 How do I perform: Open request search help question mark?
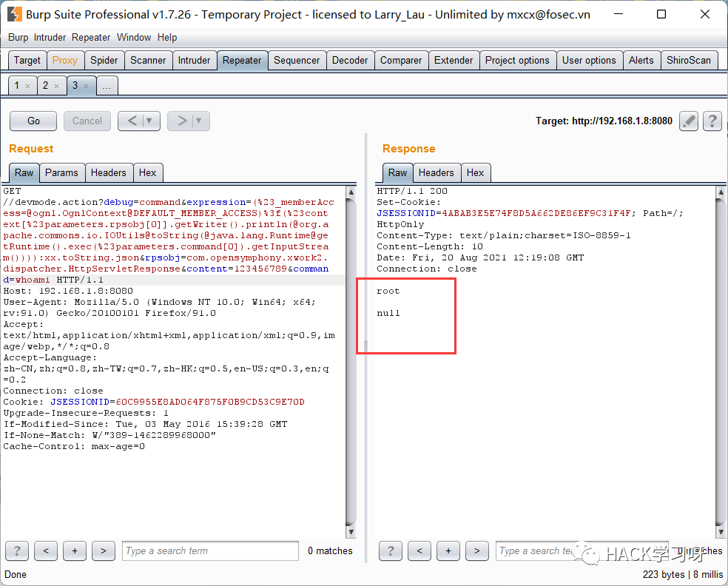point(17,550)
